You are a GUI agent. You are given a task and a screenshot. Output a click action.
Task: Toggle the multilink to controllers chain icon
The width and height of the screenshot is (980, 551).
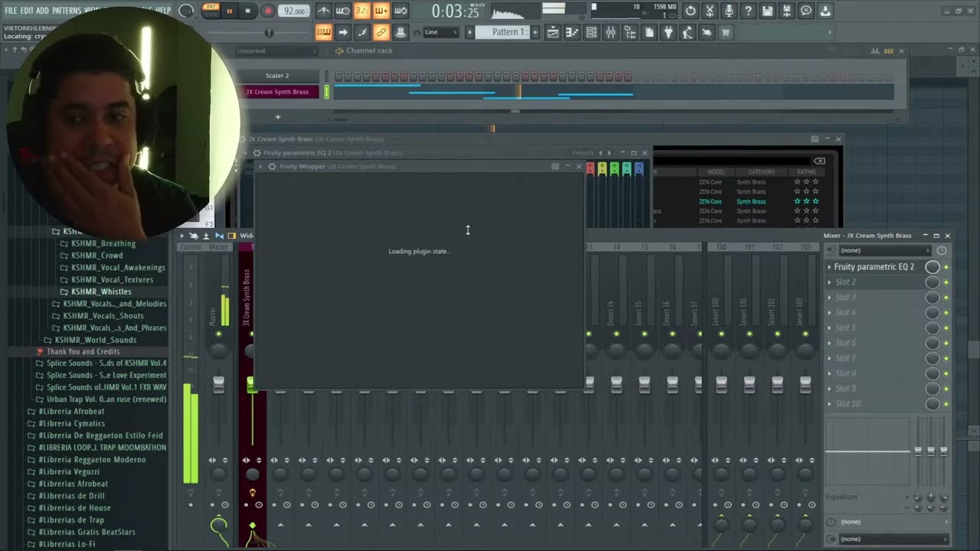[381, 32]
